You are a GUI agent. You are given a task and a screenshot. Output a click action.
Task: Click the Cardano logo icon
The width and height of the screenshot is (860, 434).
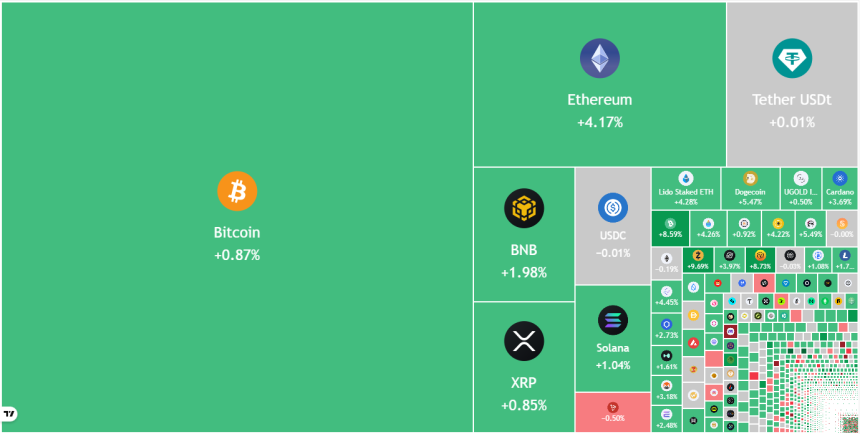[839, 178]
